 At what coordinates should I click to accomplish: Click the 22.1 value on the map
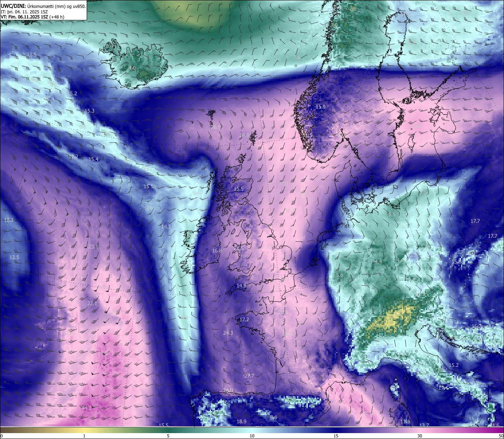(92, 303)
